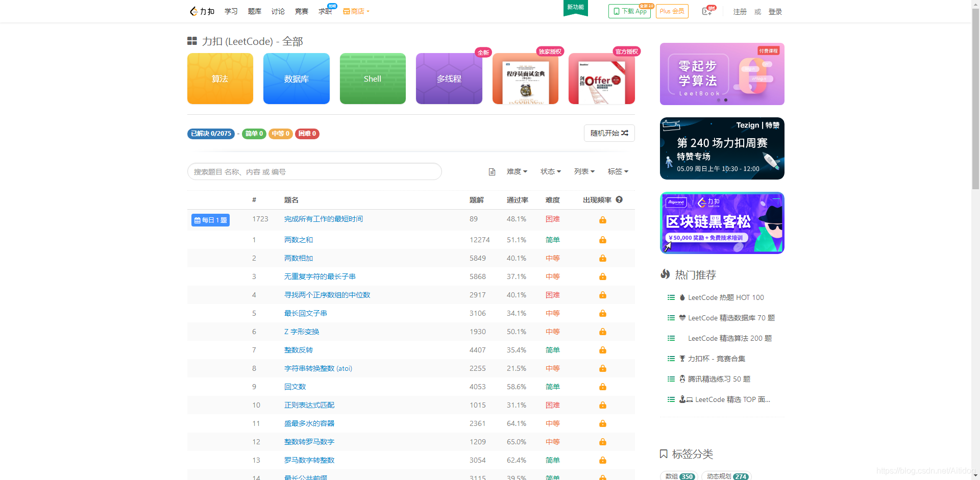Expand the 列表 filter dropdown
980x480 pixels.
(x=584, y=171)
